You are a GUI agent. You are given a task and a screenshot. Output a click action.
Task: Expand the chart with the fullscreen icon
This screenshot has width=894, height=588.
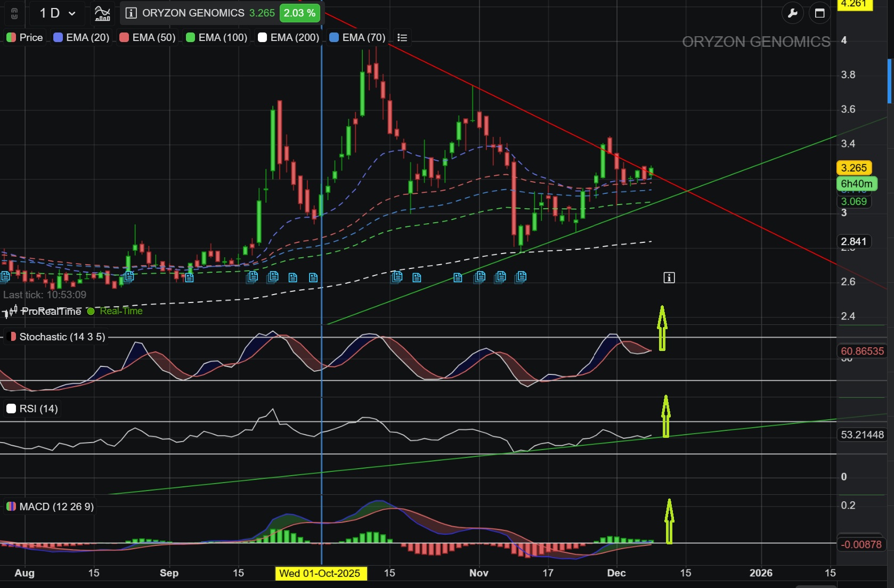820,13
